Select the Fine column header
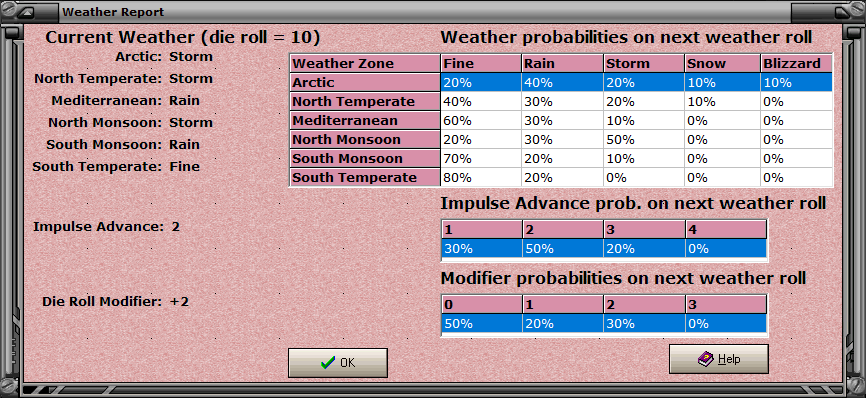Viewport: 866px width, 398px height. coord(481,63)
